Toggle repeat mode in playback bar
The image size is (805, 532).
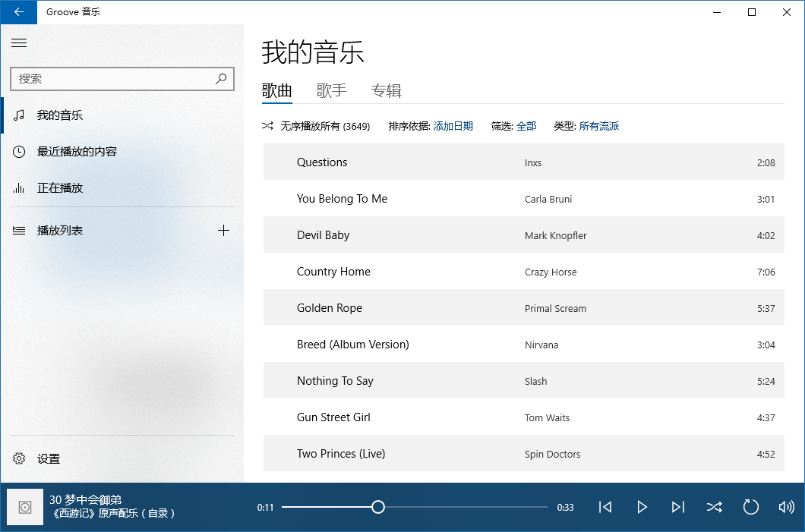(750, 508)
